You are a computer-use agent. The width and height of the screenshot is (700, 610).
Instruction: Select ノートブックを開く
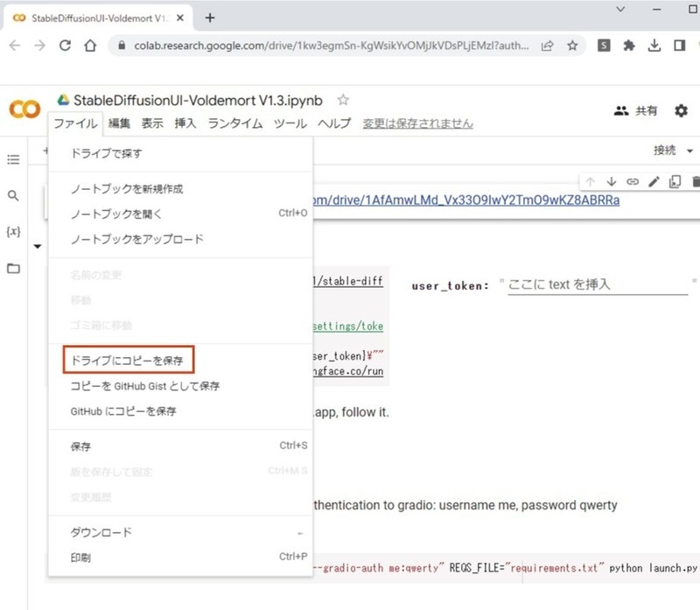[180, 214]
